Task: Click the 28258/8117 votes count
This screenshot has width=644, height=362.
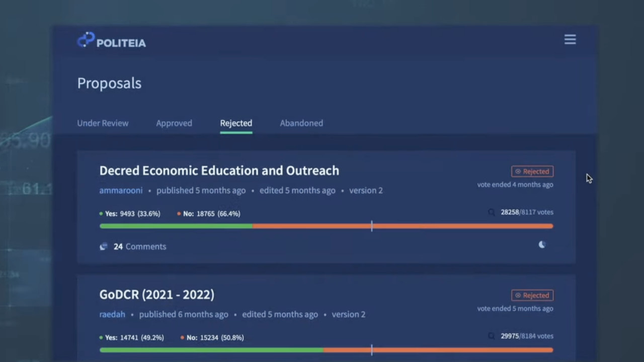Action: click(527, 212)
